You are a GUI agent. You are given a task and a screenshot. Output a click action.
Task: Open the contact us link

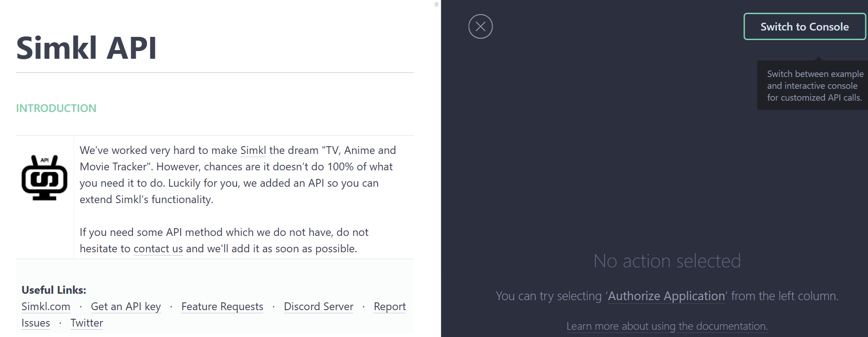pos(158,249)
